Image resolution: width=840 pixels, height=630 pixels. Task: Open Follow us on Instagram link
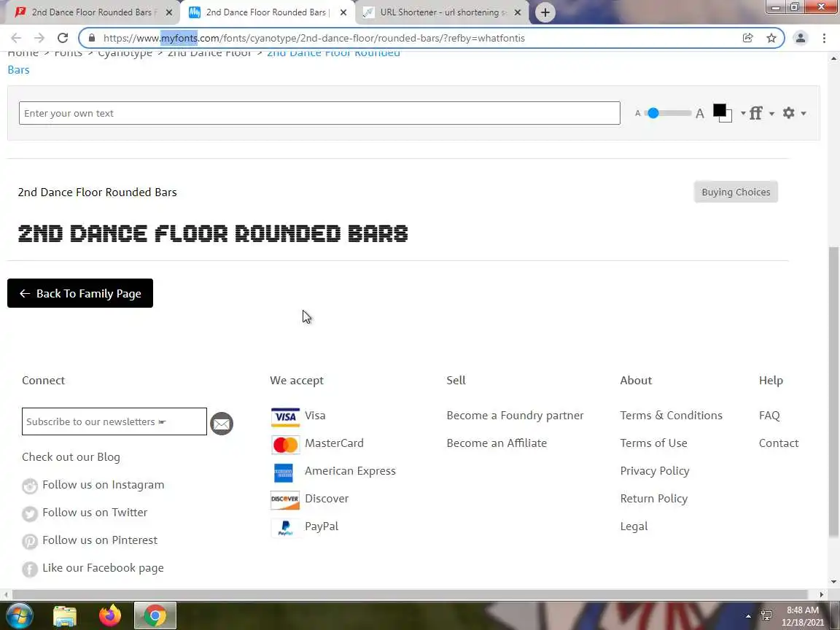point(103,485)
